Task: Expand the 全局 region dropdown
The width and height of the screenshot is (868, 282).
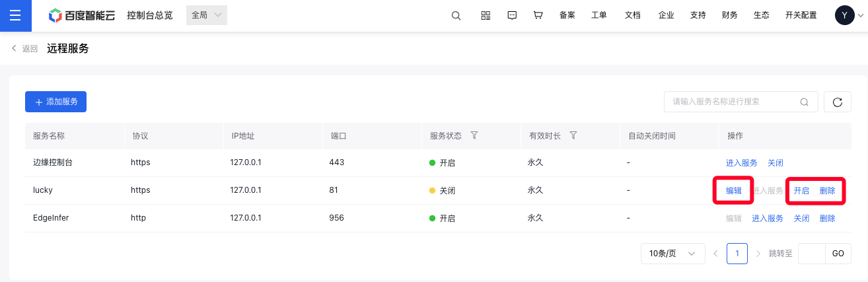Action: (207, 15)
